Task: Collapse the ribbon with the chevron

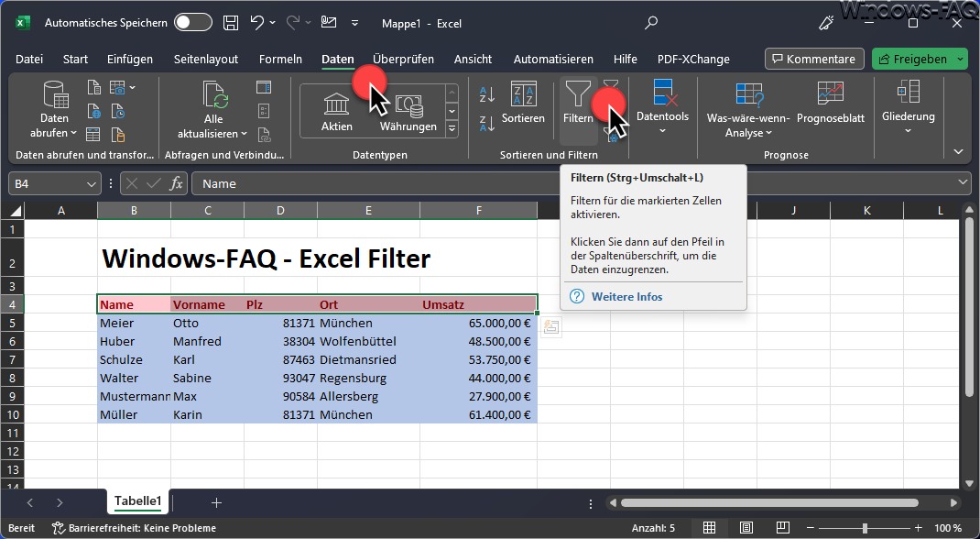Action: click(x=958, y=152)
